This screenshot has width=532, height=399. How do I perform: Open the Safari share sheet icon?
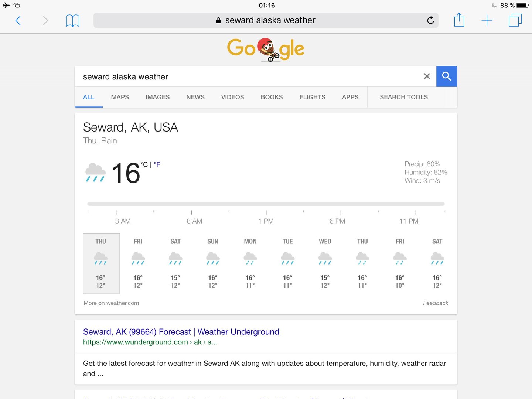point(459,20)
